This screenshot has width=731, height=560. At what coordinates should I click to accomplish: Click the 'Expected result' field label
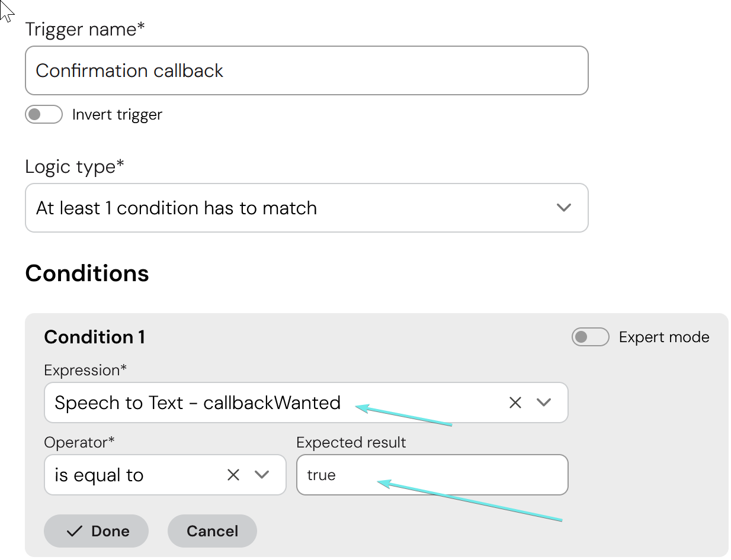(x=351, y=442)
